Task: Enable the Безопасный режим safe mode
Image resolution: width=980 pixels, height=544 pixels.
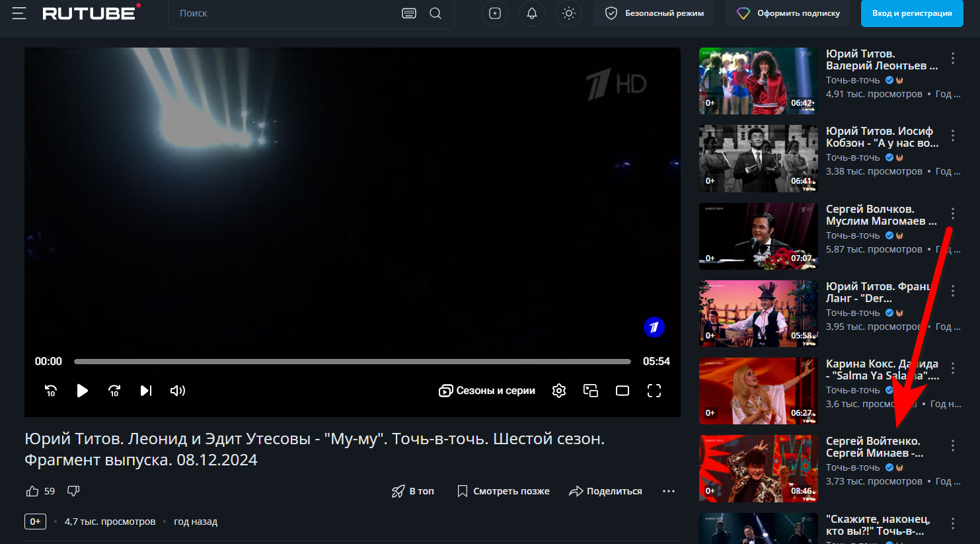Action: [654, 13]
